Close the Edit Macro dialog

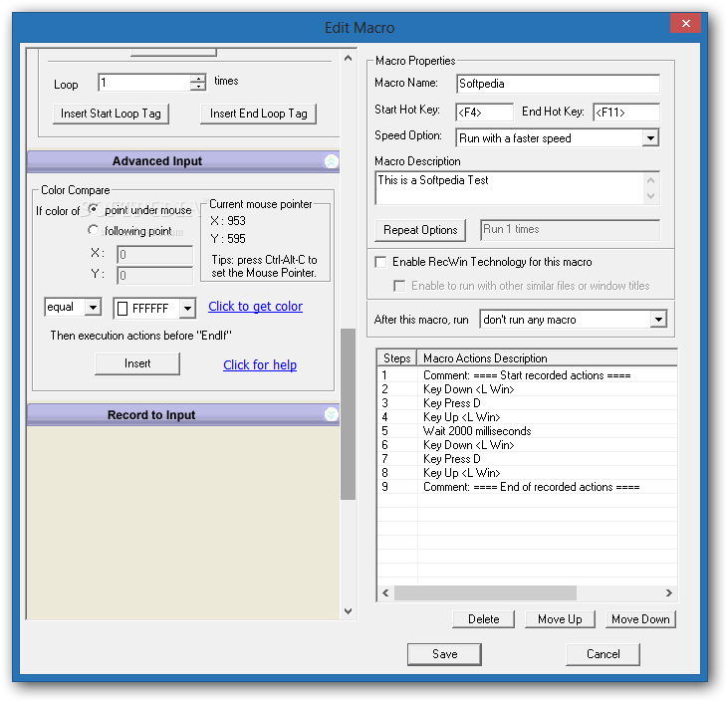[686, 23]
